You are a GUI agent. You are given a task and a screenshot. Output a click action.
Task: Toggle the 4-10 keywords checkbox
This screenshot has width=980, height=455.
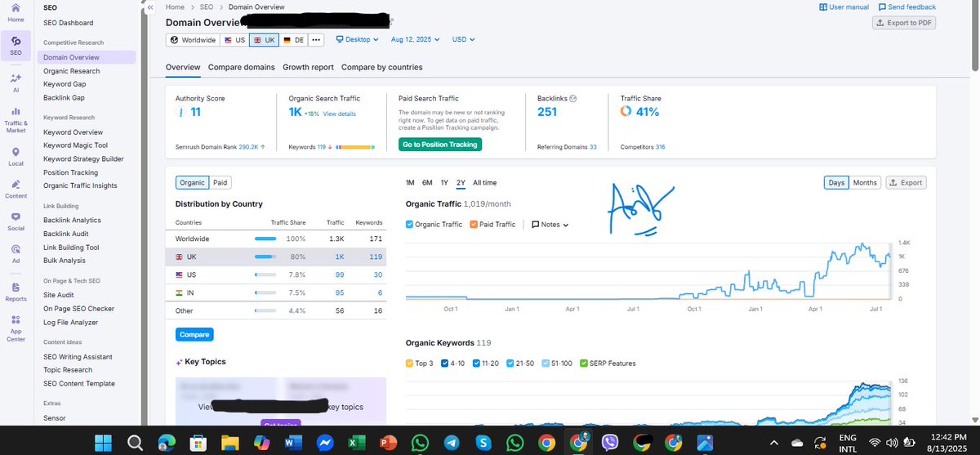(x=443, y=363)
